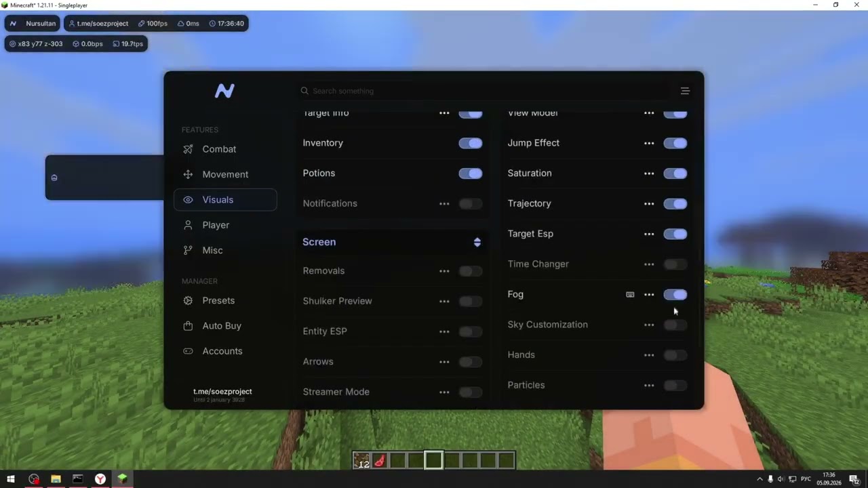The height and width of the screenshot is (488, 868).
Task: Click the search magnifier icon
Action: pos(304,91)
